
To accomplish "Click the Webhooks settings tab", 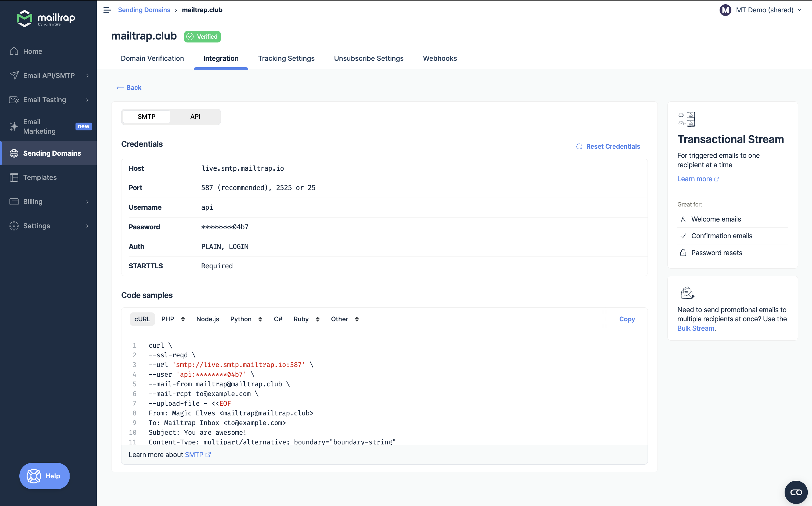I will (440, 58).
